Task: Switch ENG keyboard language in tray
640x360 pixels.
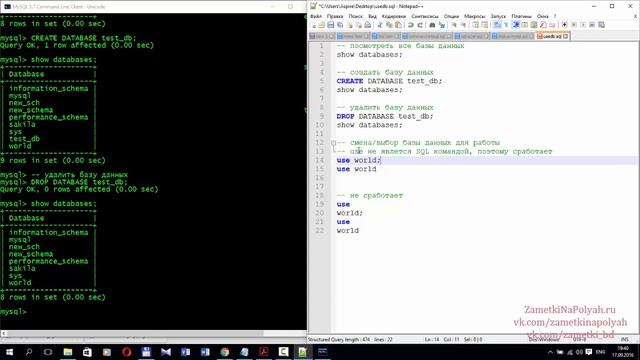Action: click(600, 352)
